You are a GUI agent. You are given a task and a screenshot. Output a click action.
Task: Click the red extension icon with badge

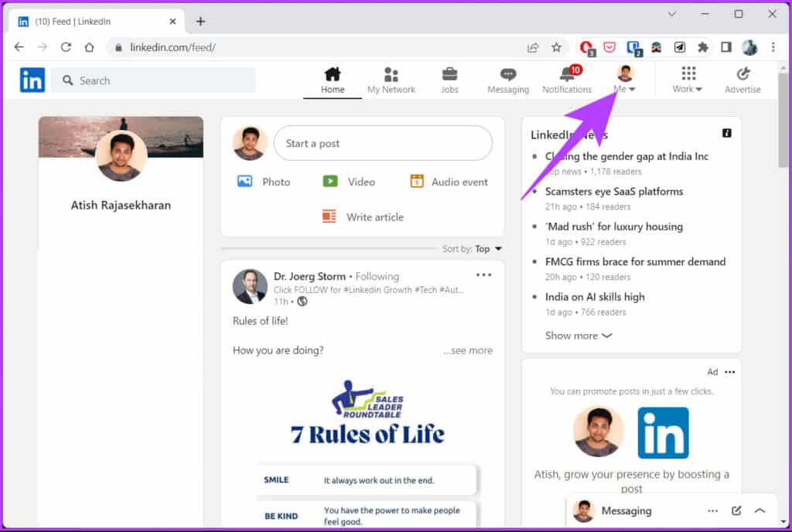587,48
